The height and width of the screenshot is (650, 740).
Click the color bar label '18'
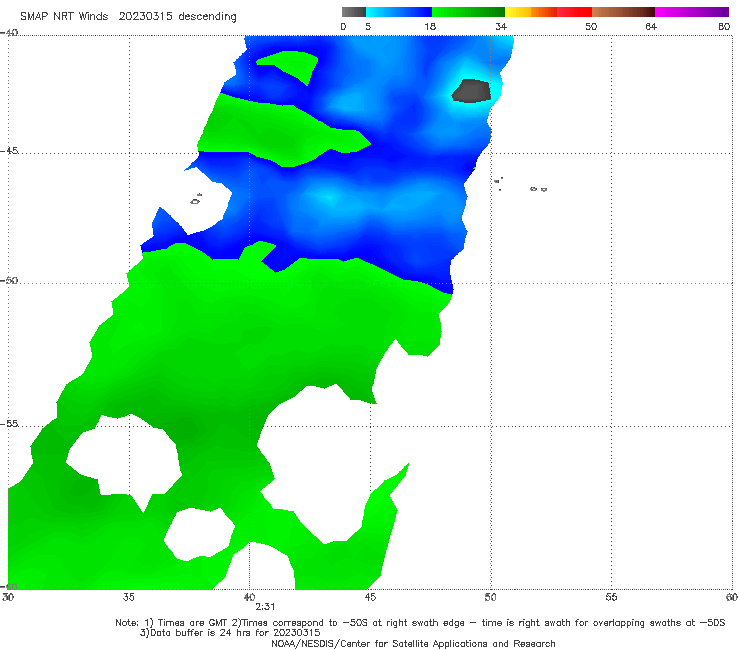pyautogui.click(x=430, y=26)
